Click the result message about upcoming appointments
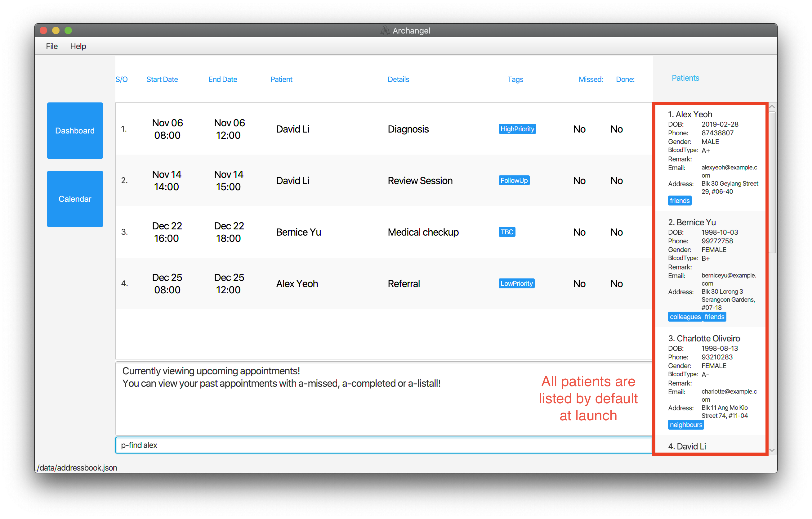The width and height of the screenshot is (812, 519). pos(281,377)
